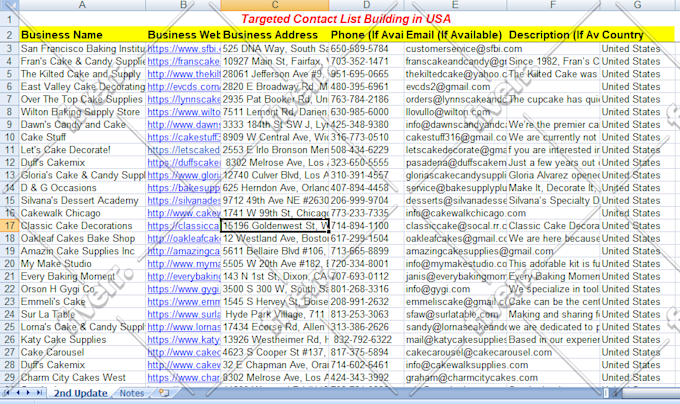
Task: Click address '1741 W 99th St, Chicago' cell
Action: point(275,213)
